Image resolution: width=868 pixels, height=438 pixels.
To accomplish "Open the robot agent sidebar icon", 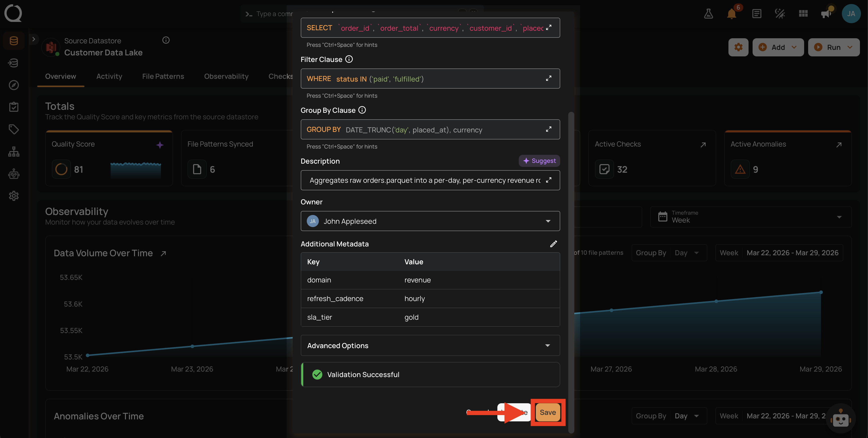I will (14, 174).
